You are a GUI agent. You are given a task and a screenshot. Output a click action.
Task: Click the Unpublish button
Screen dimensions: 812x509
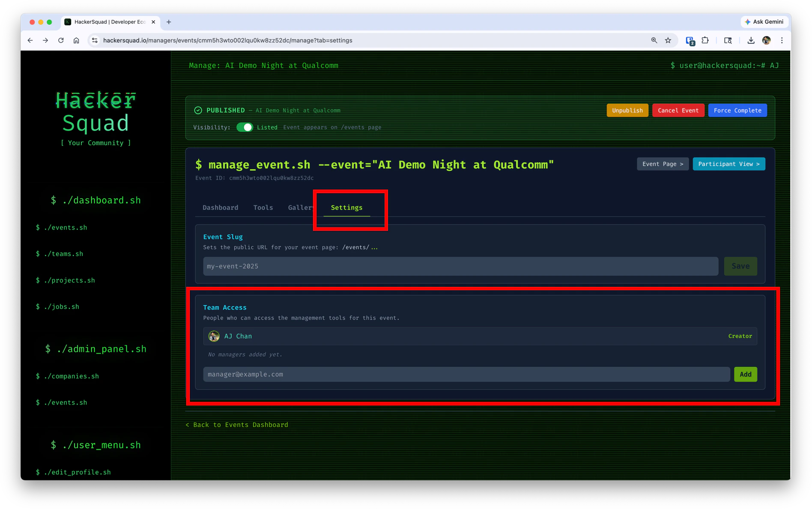click(627, 110)
